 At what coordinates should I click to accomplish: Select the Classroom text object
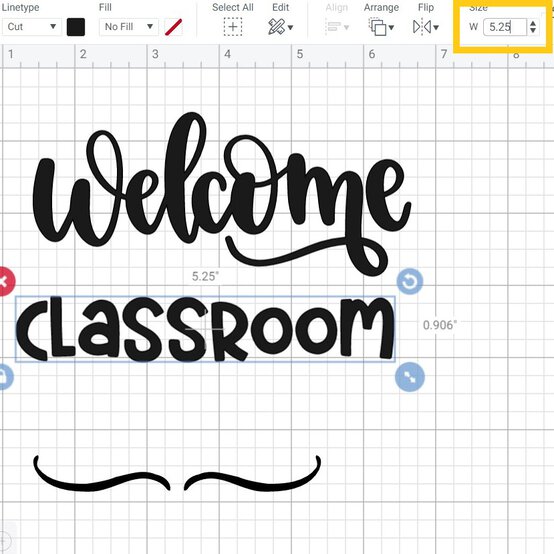tap(205, 329)
